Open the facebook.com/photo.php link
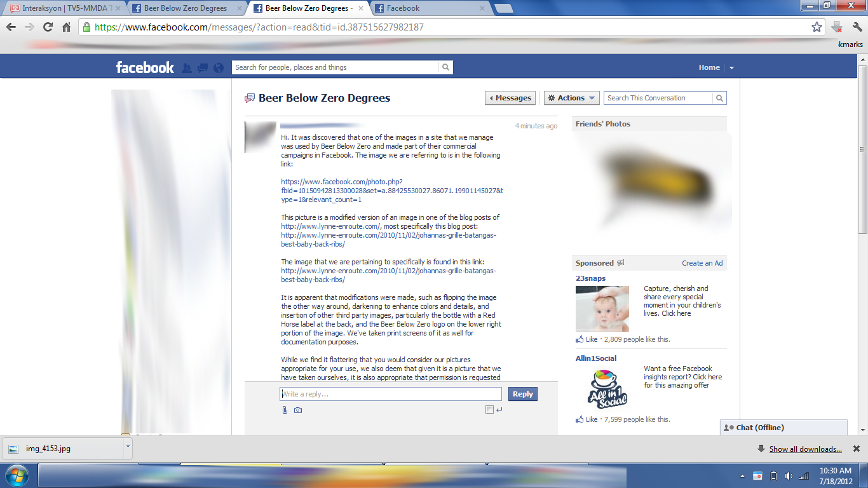This screenshot has height=488, width=868. coord(392,191)
